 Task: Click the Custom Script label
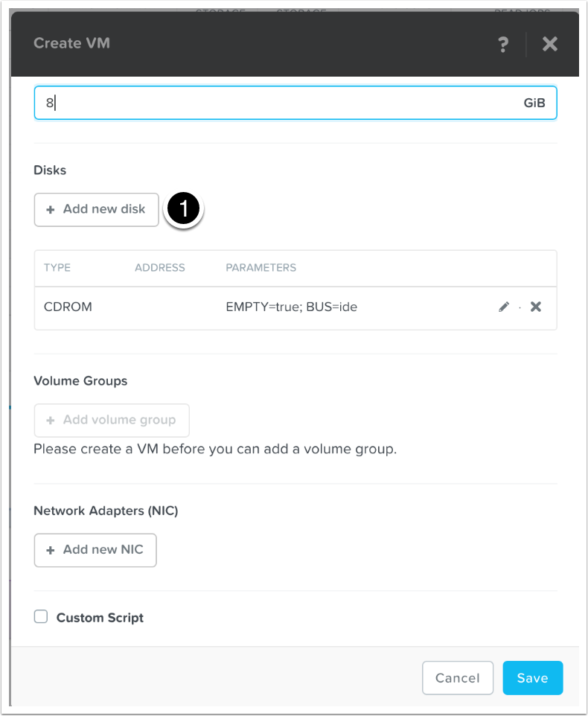pos(100,618)
